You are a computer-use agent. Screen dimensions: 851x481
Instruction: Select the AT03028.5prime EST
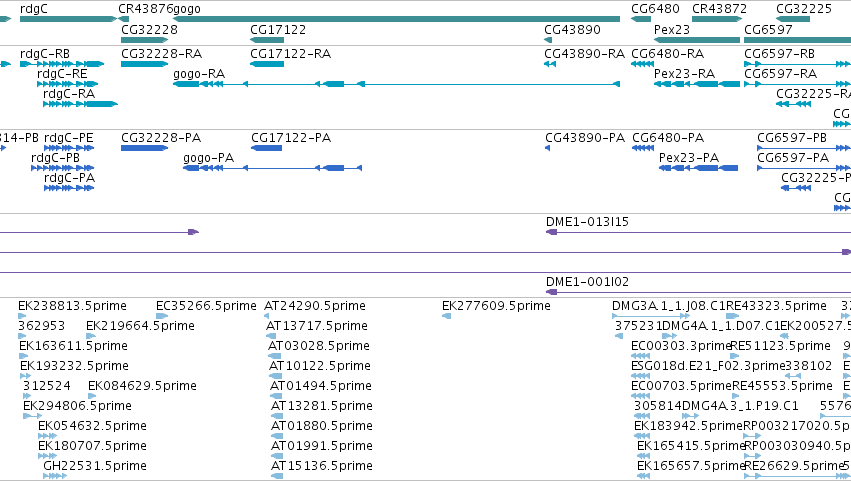(x=275, y=356)
